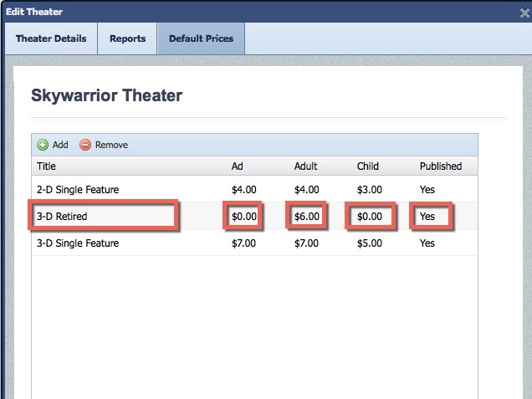
Task: Click the Published Yes cell for 3-D Retired
Action: (x=428, y=217)
